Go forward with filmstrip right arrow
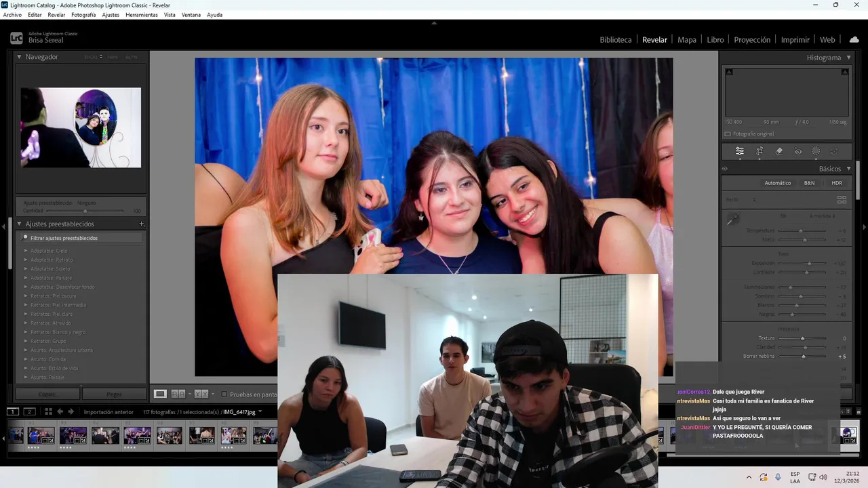The image size is (868, 488). [71, 411]
